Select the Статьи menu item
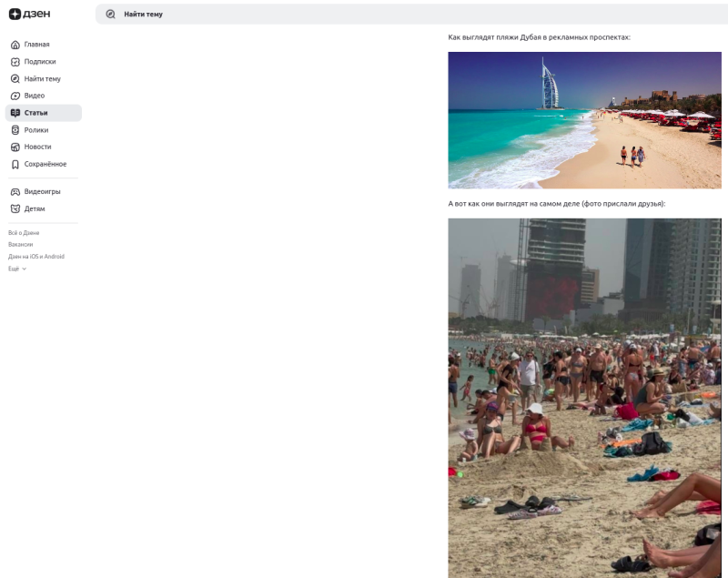This screenshot has height=578, width=728. 44,113
